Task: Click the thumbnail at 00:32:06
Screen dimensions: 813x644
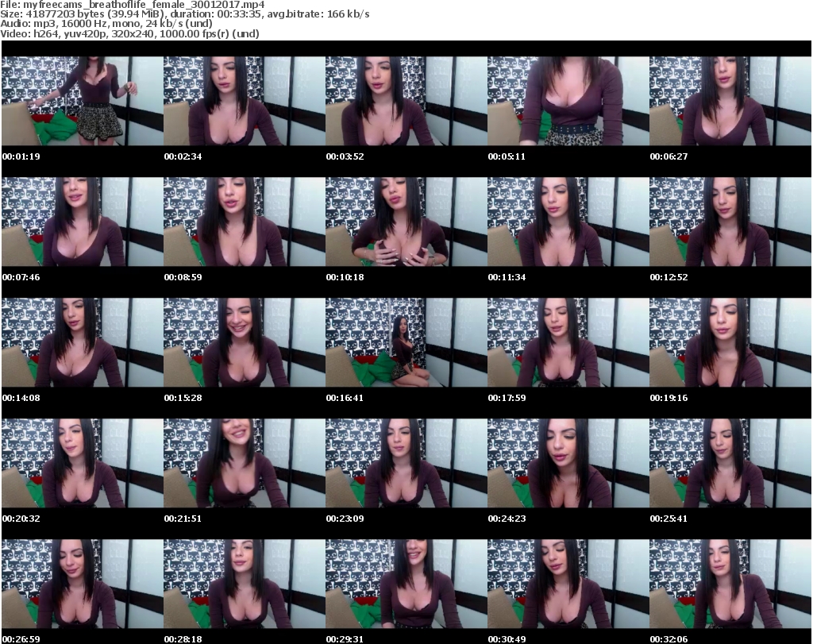Action: 730,584
